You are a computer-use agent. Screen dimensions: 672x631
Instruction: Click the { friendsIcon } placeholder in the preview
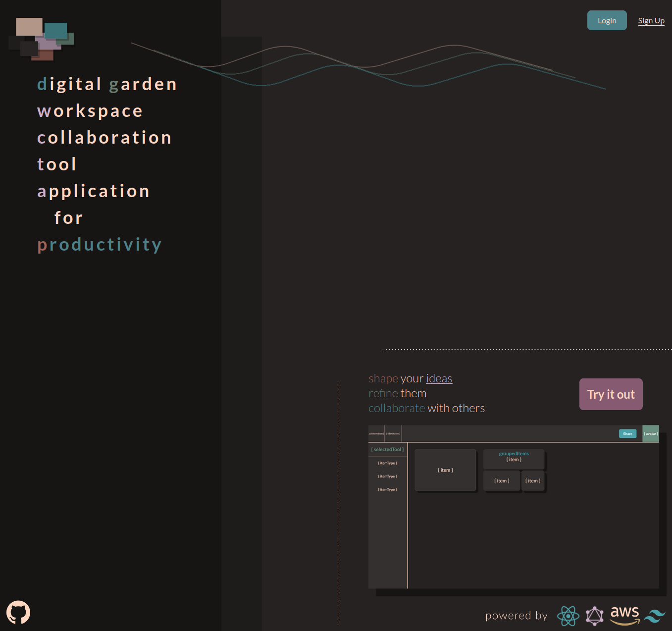tap(393, 433)
